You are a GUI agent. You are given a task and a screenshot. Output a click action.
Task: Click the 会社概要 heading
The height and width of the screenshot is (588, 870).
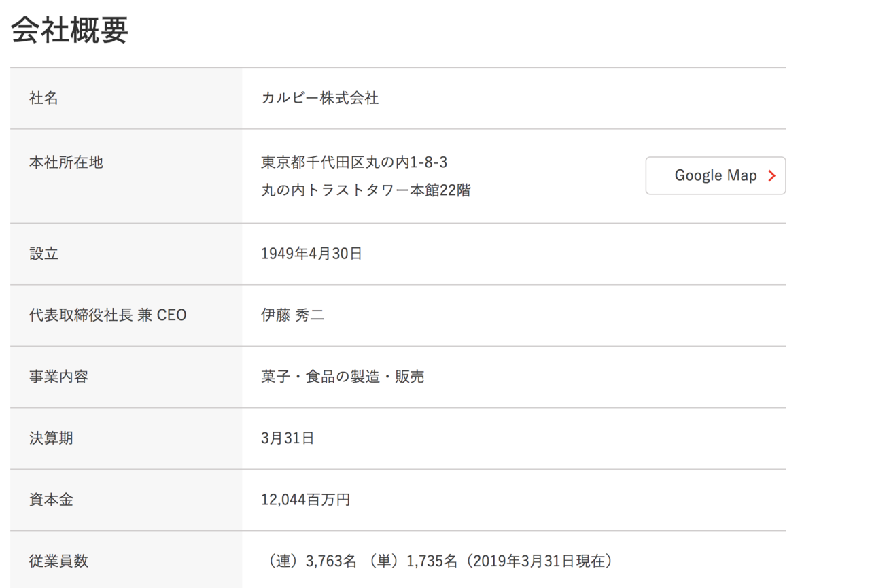pos(69,29)
